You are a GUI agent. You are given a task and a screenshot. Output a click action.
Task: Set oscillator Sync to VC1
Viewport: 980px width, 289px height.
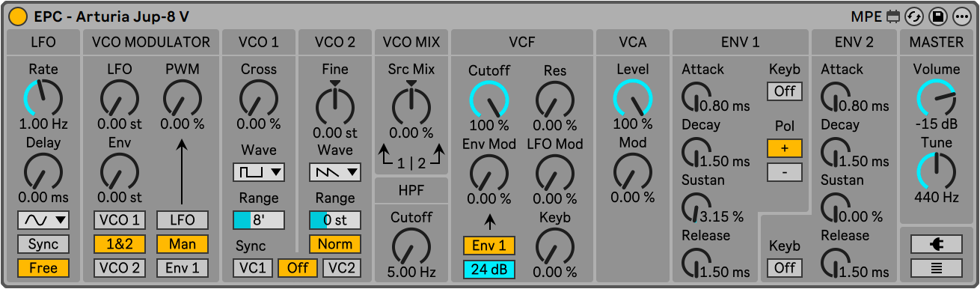pos(253,268)
